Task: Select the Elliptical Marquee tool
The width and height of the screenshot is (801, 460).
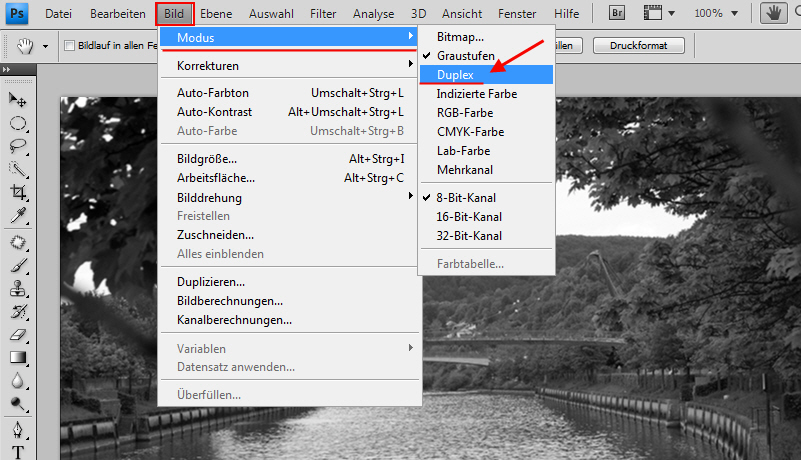Action: [x=17, y=123]
